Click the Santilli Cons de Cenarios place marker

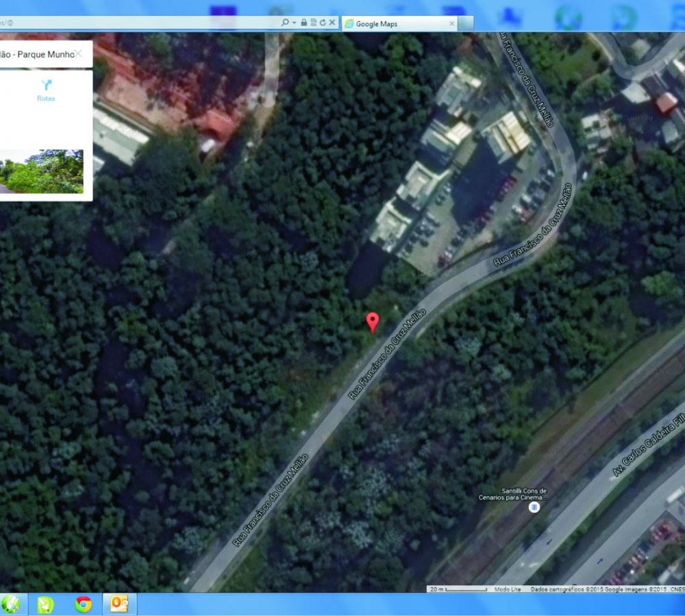[x=534, y=507]
